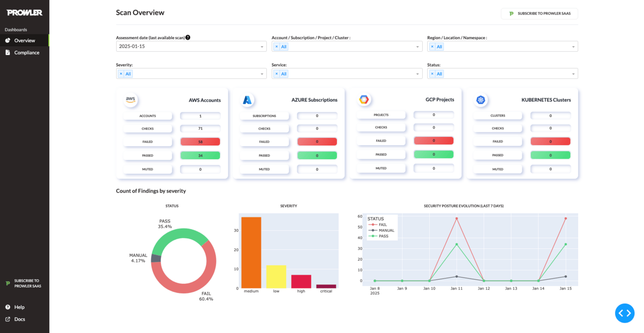This screenshot has height=333, width=644.
Task: Click the Overview pie chart icon
Action: click(8, 40)
